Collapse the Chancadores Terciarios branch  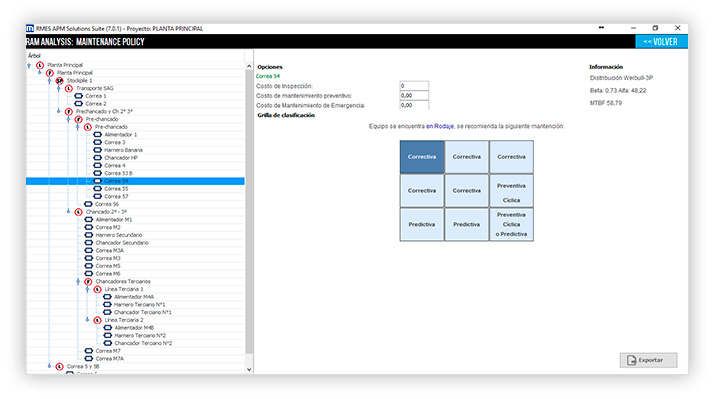click(78, 282)
